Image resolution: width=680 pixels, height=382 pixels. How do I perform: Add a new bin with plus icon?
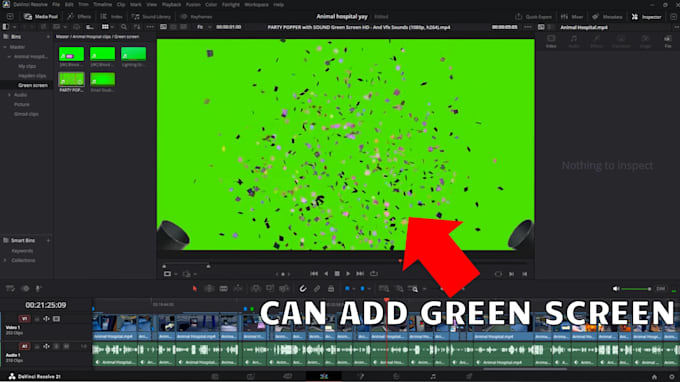pyautogui.click(x=48, y=37)
